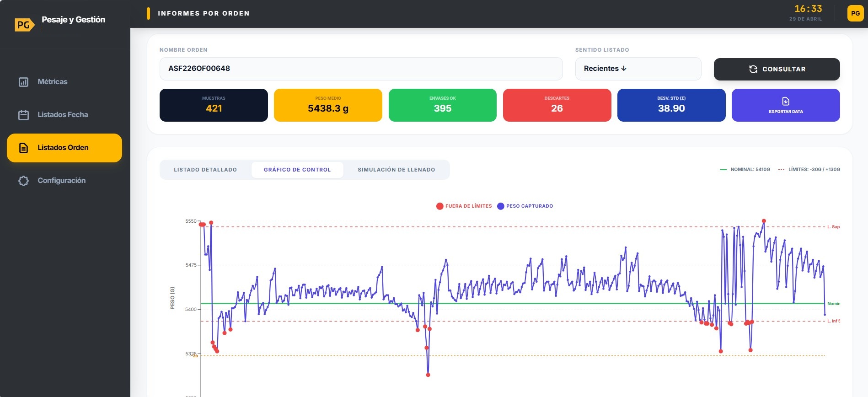The height and width of the screenshot is (397, 868).
Task: Select the Gráfico de Control tab
Action: pos(297,170)
